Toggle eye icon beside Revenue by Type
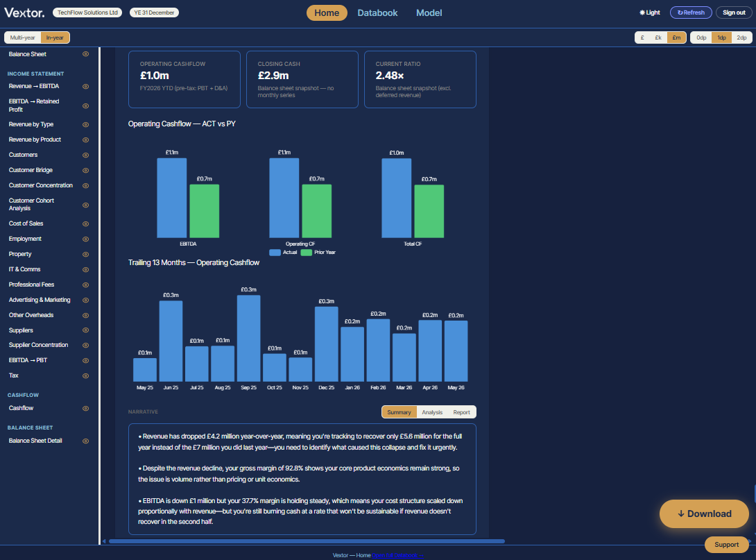The height and width of the screenshot is (560, 756). [x=85, y=124]
